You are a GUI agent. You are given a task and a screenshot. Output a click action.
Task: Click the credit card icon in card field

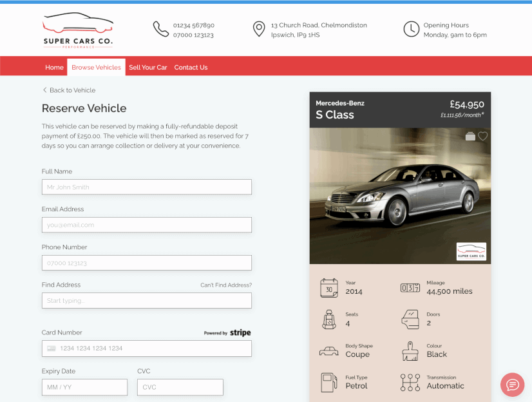pos(52,349)
